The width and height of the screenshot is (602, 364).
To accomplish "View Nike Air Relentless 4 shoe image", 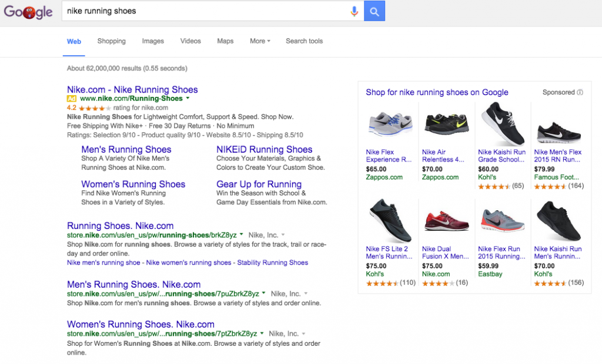I will [x=447, y=124].
